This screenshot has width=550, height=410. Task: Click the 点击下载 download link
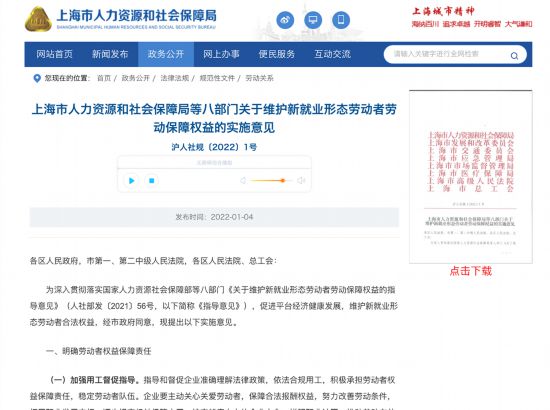(x=471, y=271)
